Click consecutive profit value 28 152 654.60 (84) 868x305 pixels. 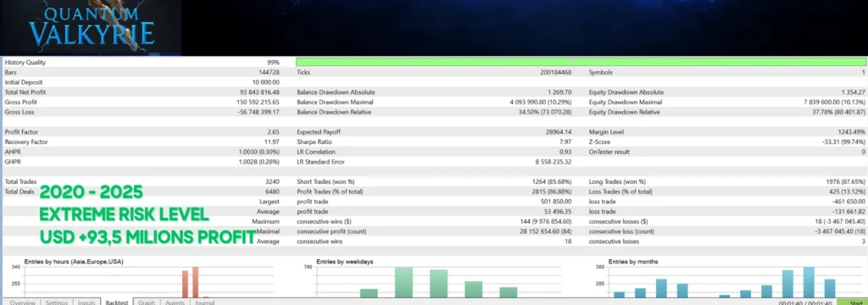click(547, 231)
